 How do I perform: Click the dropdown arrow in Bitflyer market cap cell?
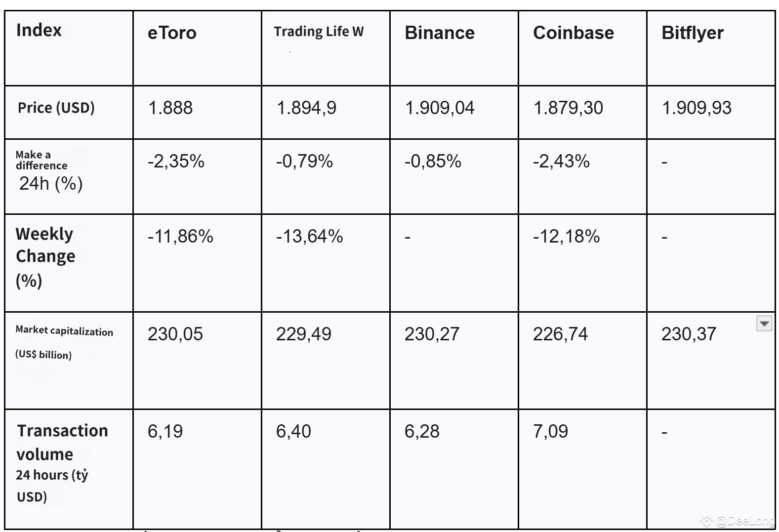[x=764, y=324]
